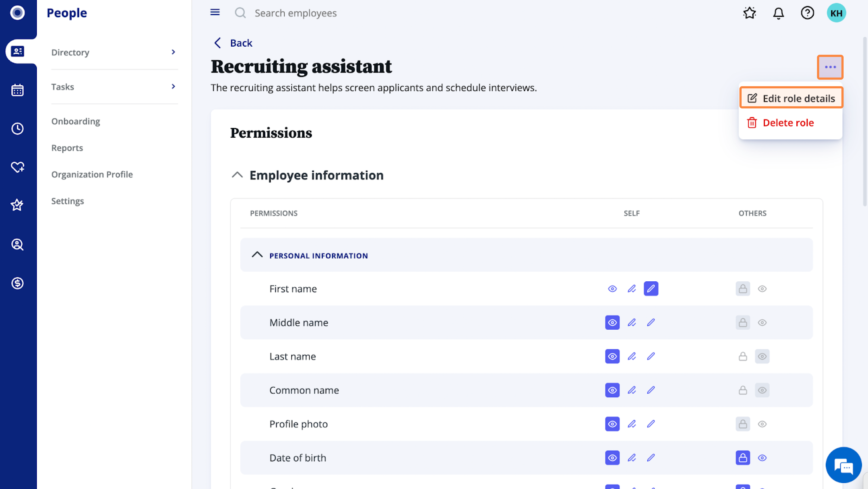Select Middle name self edit-with-approval icon

pyautogui.click(x=631, y=322)
